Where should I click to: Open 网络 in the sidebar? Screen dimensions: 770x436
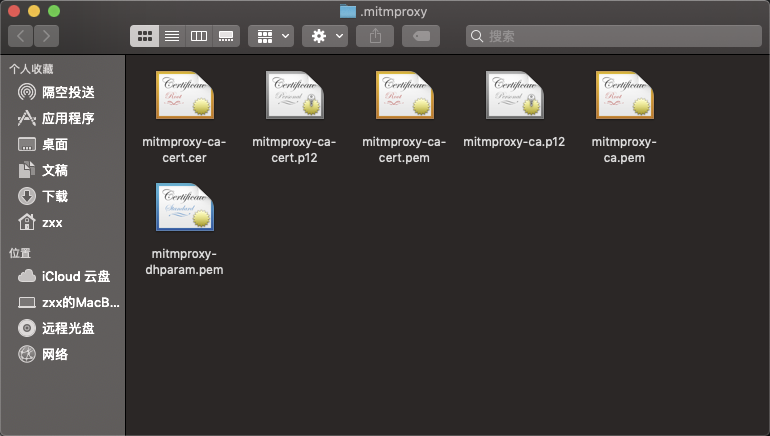tap(63, 354)
